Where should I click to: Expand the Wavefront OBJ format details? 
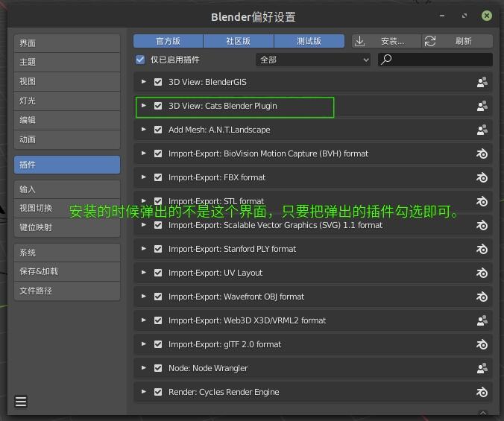144,296
